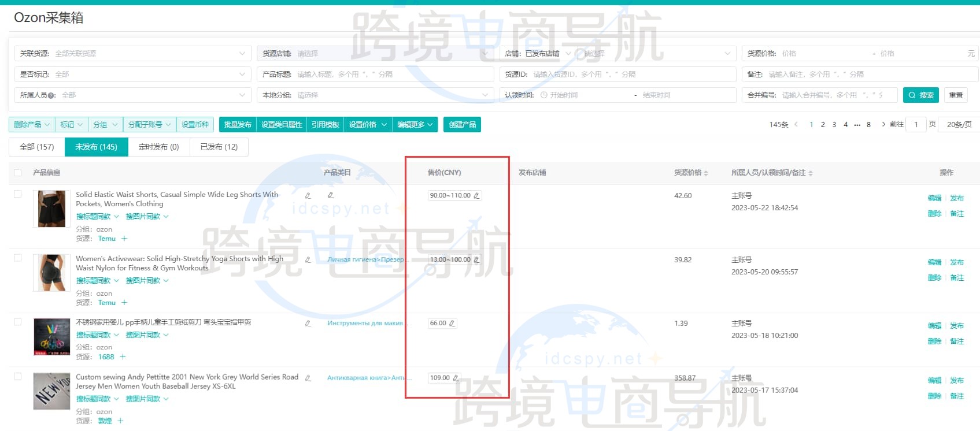Click the 重置 reset button

coord(956,95)
